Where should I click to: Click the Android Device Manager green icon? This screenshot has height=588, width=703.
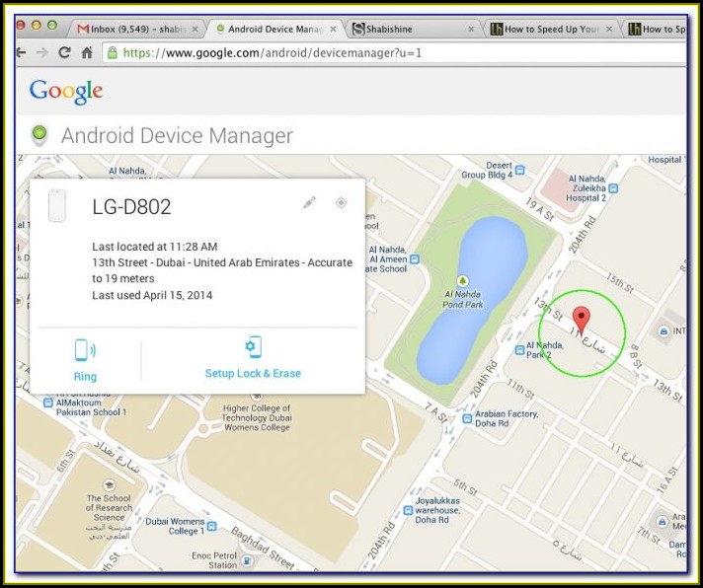[39, 135]
